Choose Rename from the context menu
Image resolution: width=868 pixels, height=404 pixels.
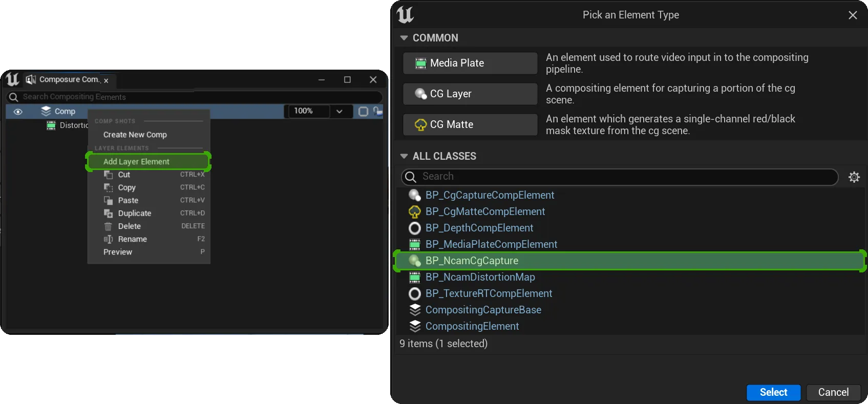(x=149, y=239)
